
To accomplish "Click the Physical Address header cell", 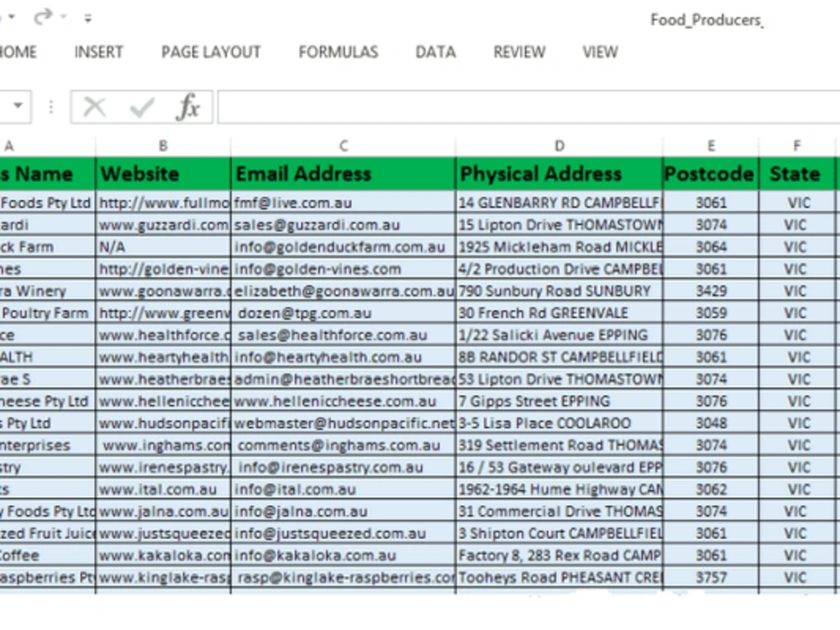I will (559, 174).
